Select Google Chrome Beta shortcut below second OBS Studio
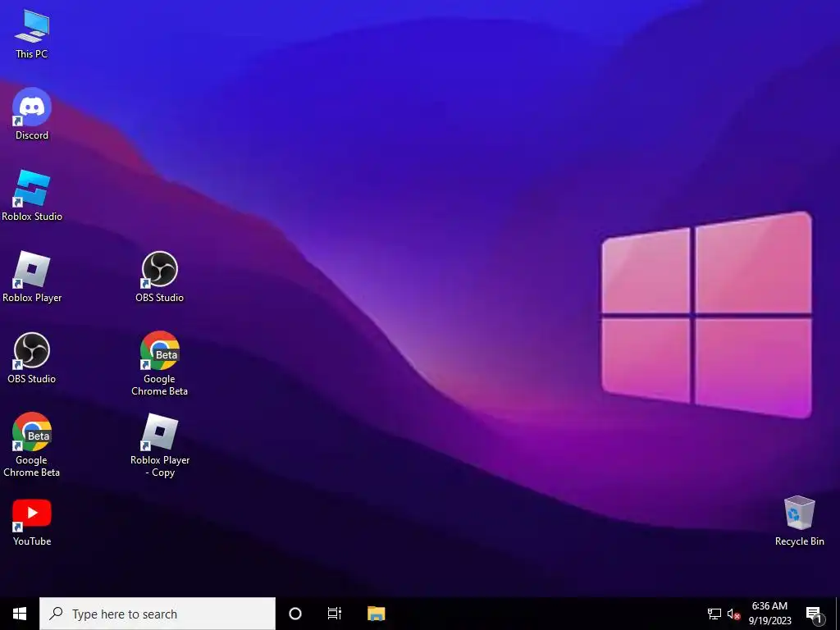The height and width of the screenshot is (630, 840). click(160, 363)
